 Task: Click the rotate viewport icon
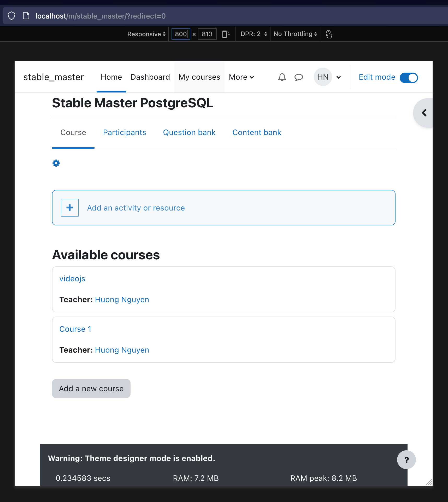point(226,34)
